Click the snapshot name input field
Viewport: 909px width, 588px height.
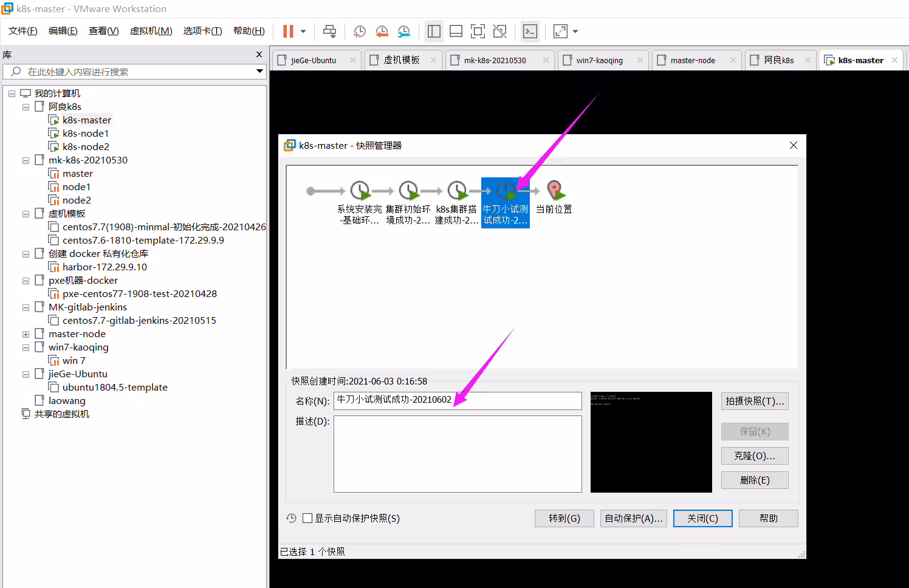click(x=458, y=400)
